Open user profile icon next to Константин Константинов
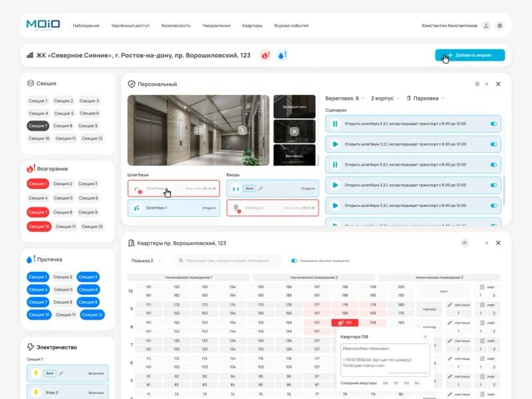 (x=486, y=25)
